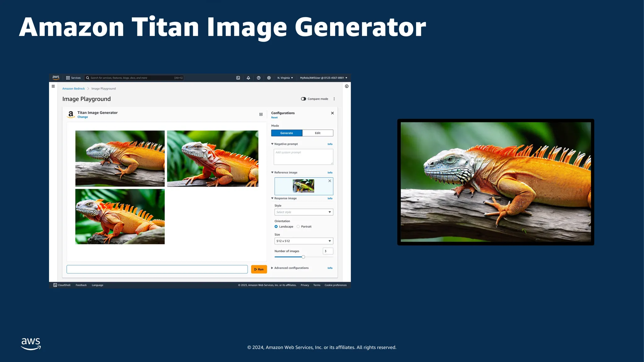Image resolution: width=644 pixels, height=362 pixels.
Task: Remove the reference image thumbnail
Action: coord(330,181)
